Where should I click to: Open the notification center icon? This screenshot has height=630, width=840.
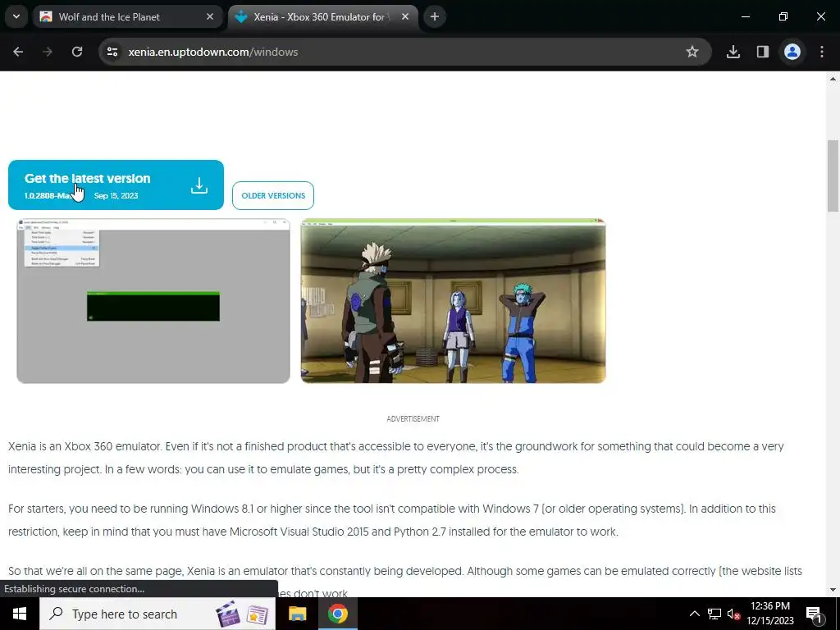tap(814, 614)
